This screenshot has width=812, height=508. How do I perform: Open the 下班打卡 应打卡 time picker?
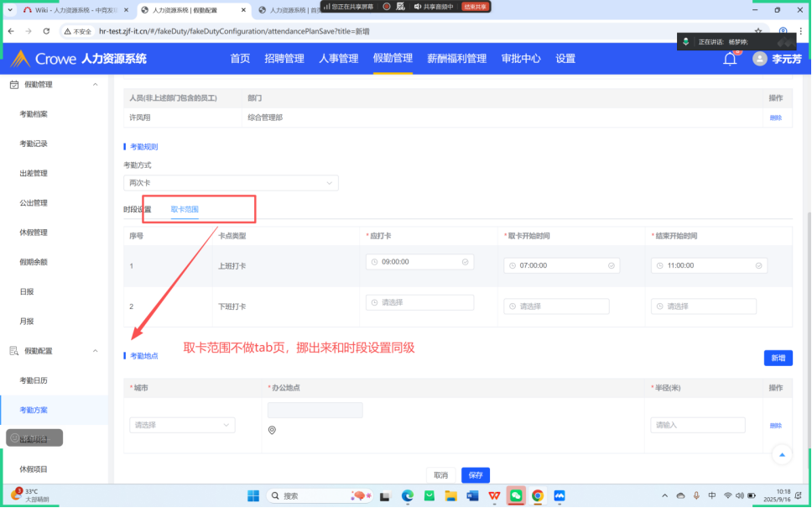coord(419,303)
